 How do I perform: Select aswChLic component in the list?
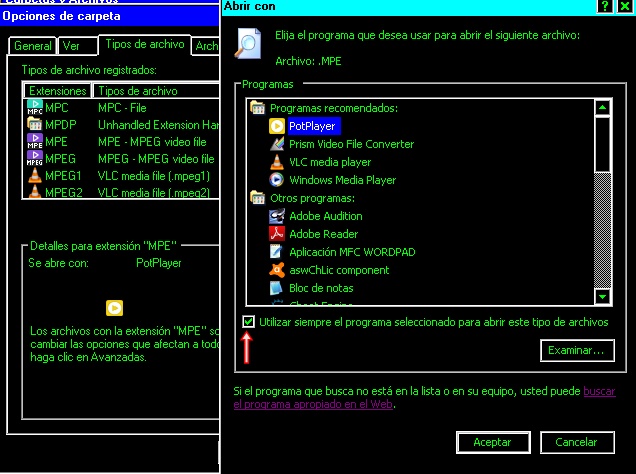(x=339, y=270)
